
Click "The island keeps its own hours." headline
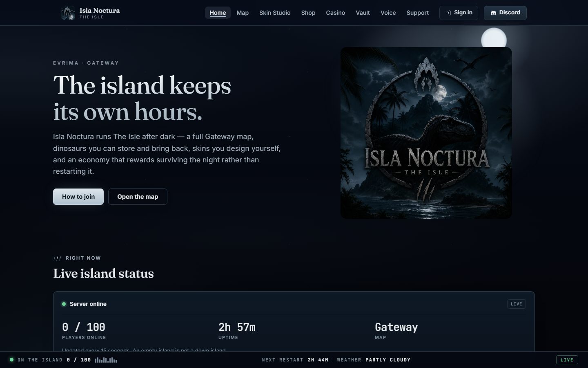(142, 98)
